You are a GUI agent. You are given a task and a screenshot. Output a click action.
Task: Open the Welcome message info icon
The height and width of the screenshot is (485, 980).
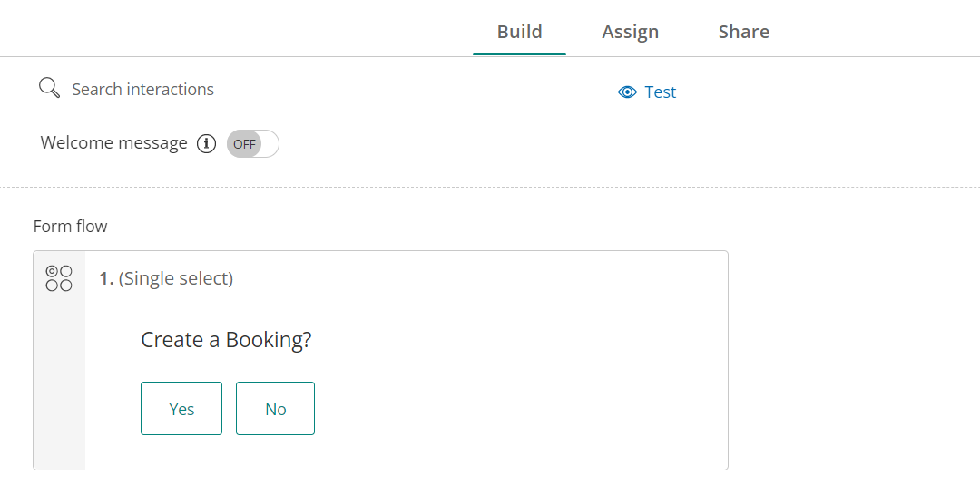point(207,143)
